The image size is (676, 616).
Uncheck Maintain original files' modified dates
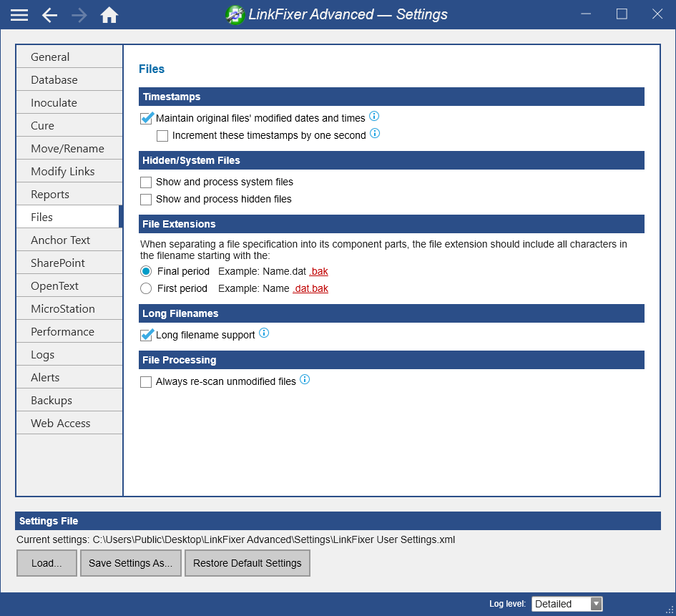pyautogui.click(x=146, y=118)
